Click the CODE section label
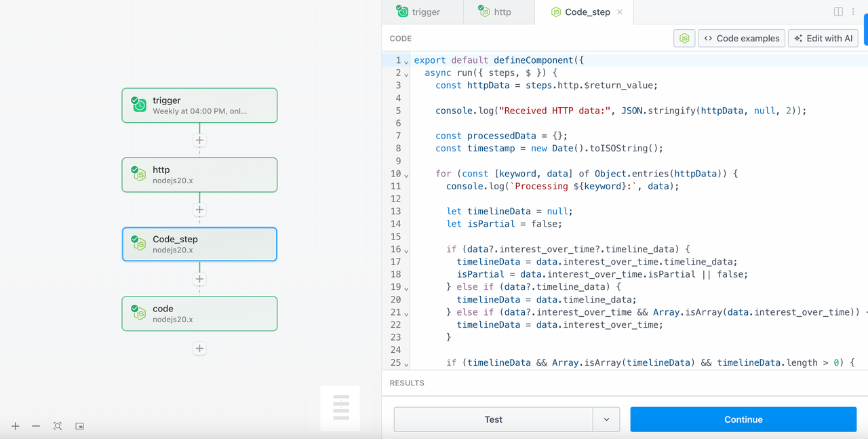The image size is (868, 439). [401, 39]
